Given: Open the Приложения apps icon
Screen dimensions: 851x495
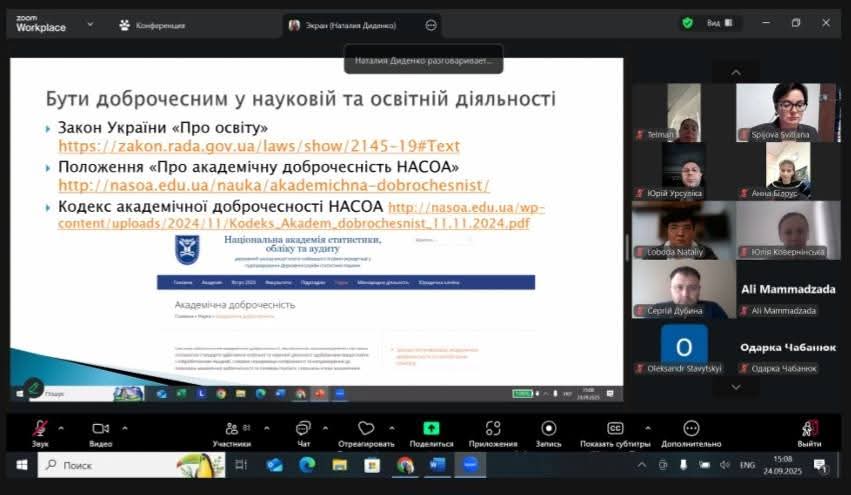Looking at the screenshot, I should (492, 429).
